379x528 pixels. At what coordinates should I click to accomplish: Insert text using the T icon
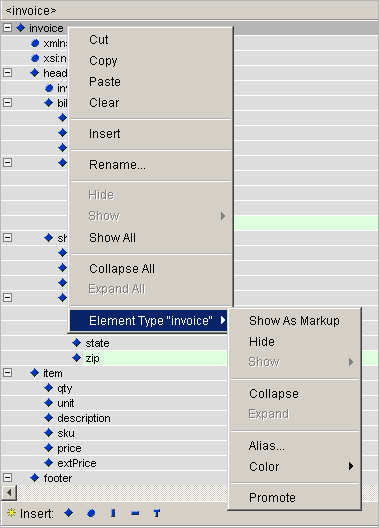coord(157,513)
